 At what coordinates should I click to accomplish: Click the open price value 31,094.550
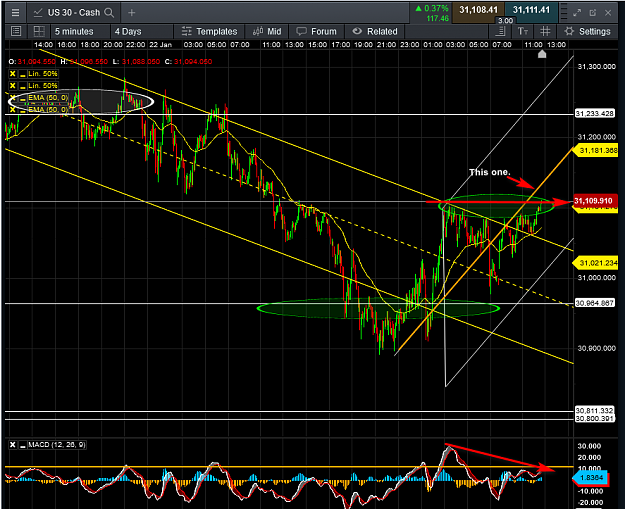pos(37,62)
